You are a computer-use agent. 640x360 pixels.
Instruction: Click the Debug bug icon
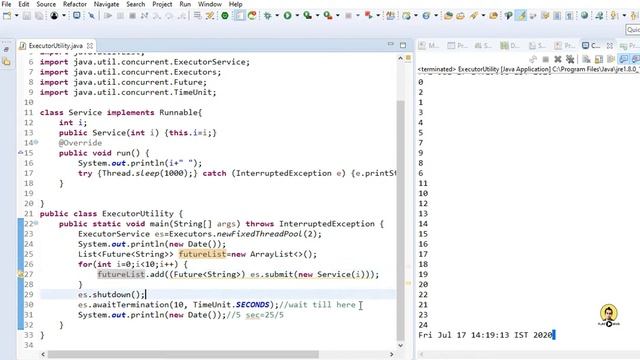point(268,16)
